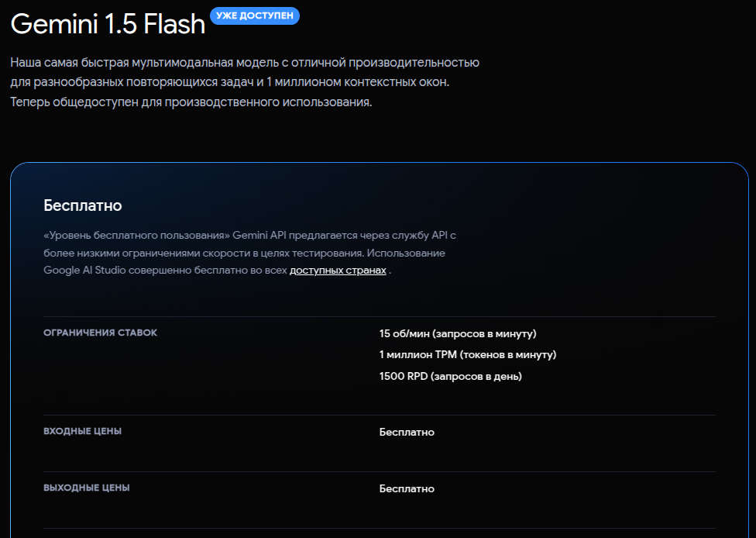This screenshot has height=538, width=756.
Task: Click the "ОГРАНИЧЕНИЯ СТАВОК" row label
Action: 100,333
